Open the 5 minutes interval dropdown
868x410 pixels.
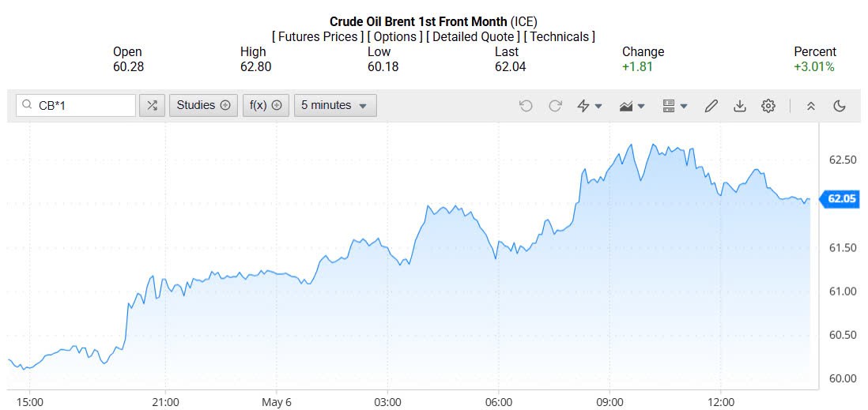pos(334,105)
